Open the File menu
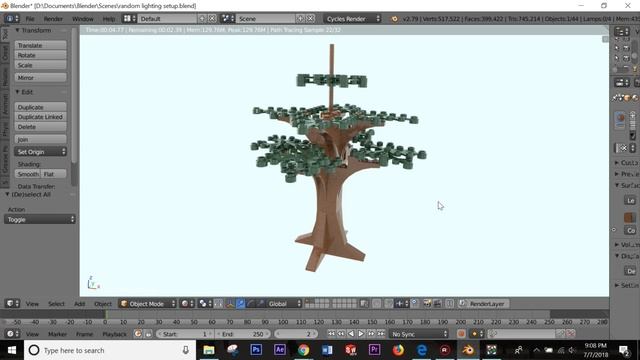 point(30,19)
